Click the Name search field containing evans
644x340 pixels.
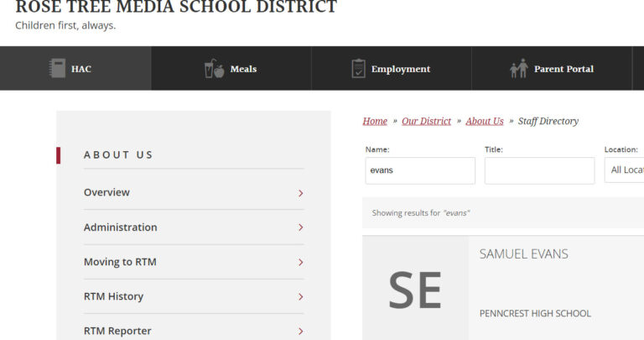pos(420,170)
